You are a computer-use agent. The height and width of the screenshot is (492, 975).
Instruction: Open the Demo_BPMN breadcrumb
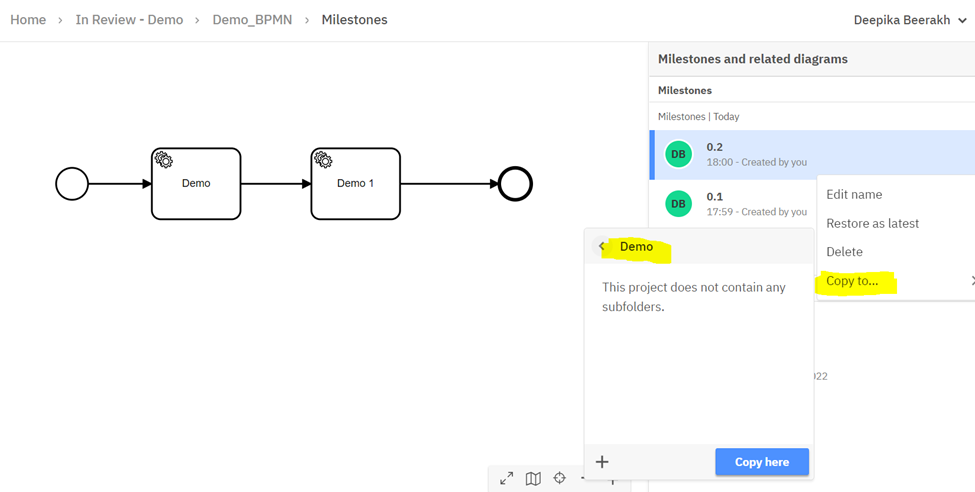pos(252,20)
